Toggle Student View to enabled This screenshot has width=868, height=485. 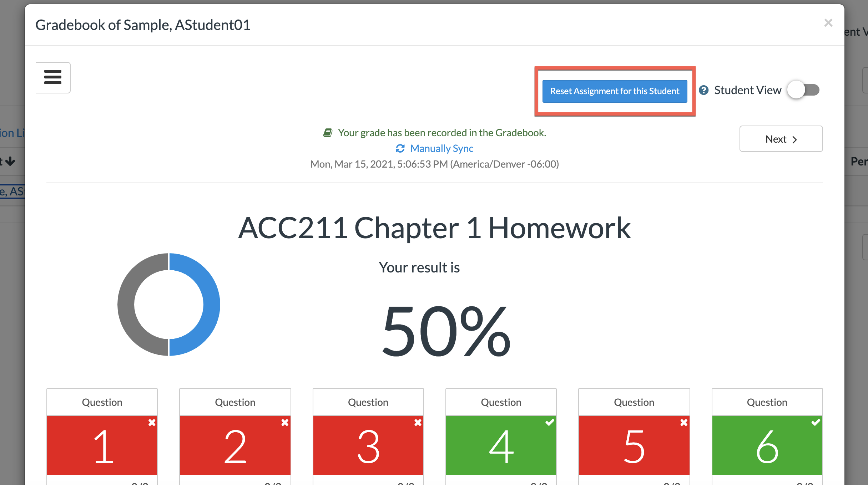804,90
